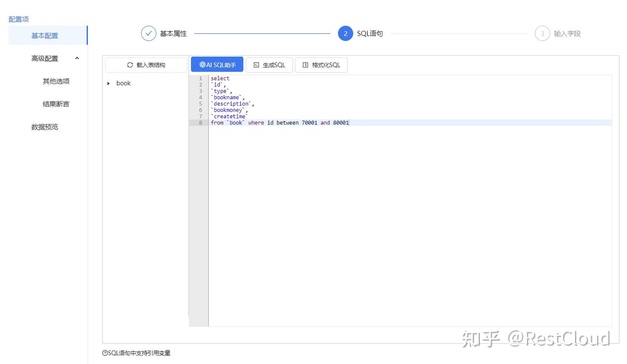
Task: Click the 配置项 heading
Action: (x=19, y=19)
